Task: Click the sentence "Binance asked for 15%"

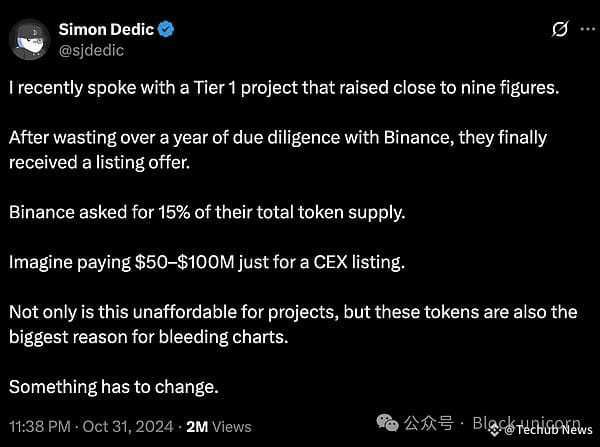Action: pyautogui.click(x=207, y=212)
